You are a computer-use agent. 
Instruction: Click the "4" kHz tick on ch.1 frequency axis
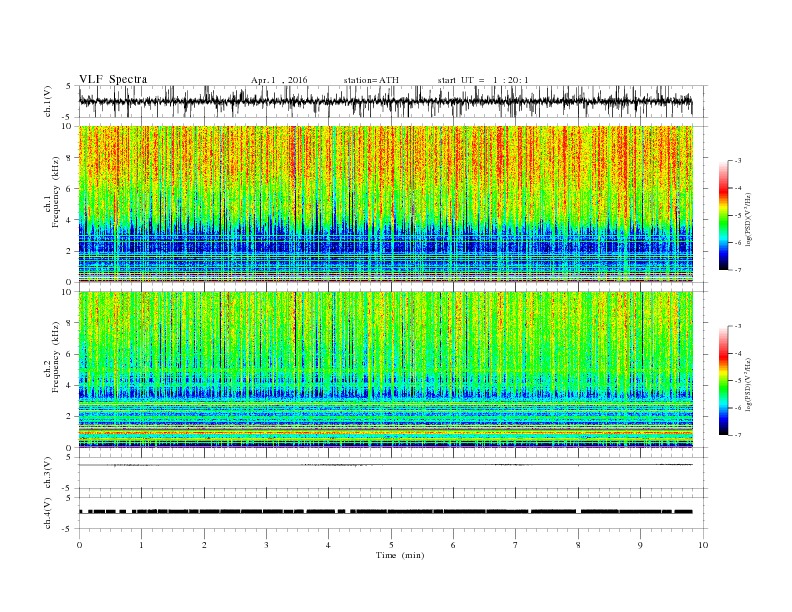(70, 220)
